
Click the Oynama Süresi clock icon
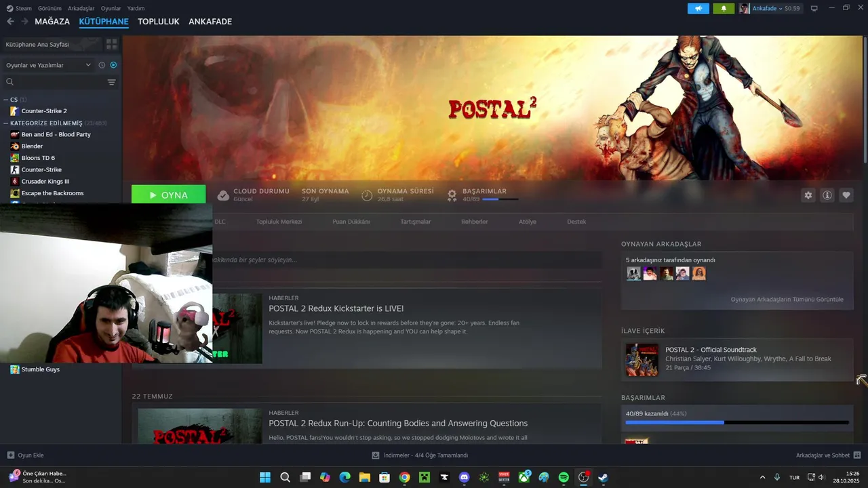point(367,195)
